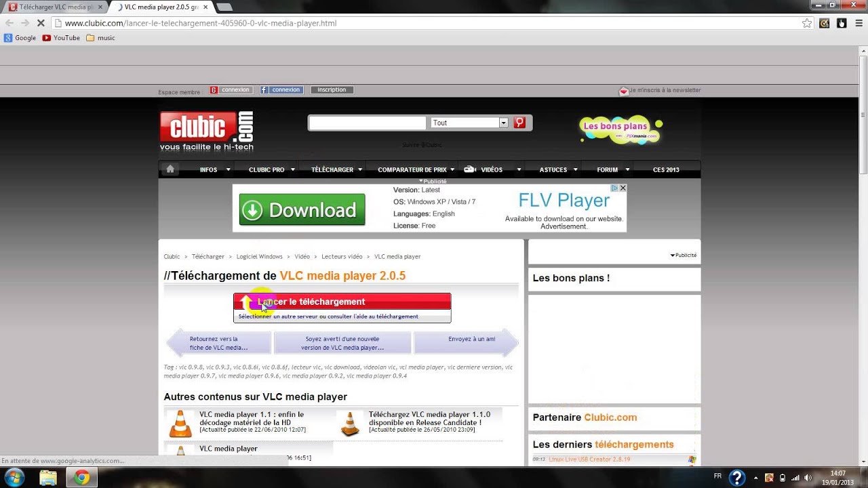Click the address bar URL
The width and height of the screenshot is (868, 488).
(x=201, y=23)
